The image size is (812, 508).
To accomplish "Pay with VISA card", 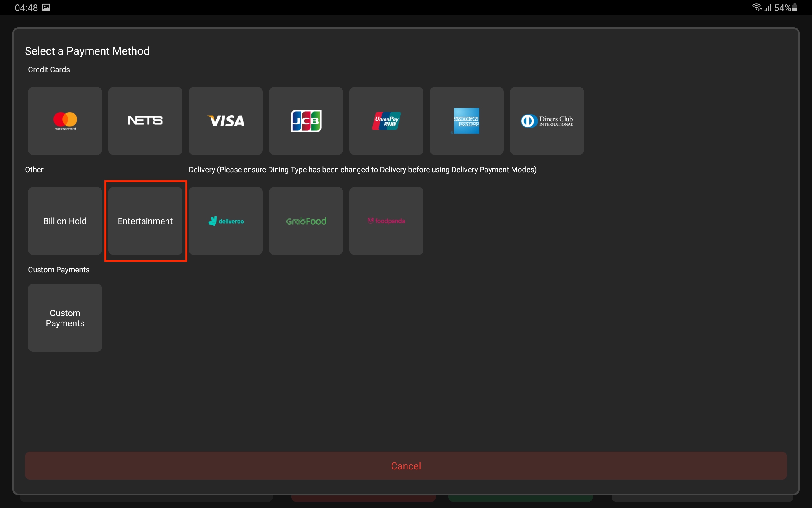I will 225,121.
